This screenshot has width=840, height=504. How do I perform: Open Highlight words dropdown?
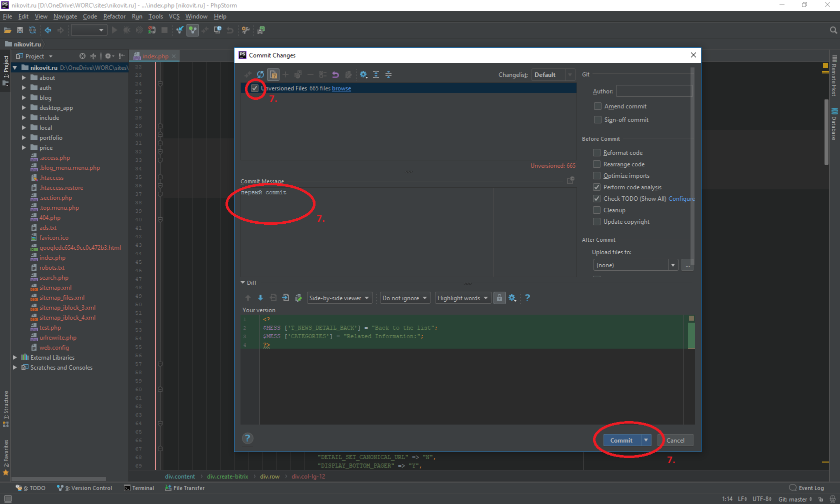462,298
